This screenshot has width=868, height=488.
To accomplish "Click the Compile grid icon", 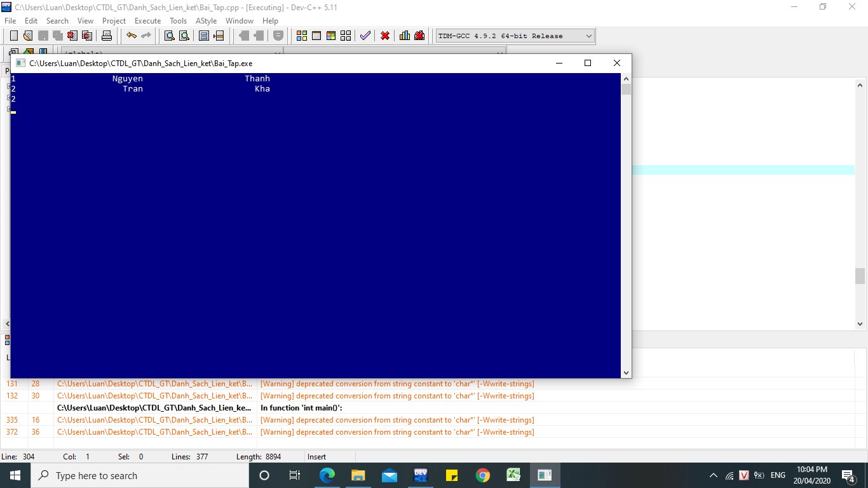I will (x=302, y=36).
